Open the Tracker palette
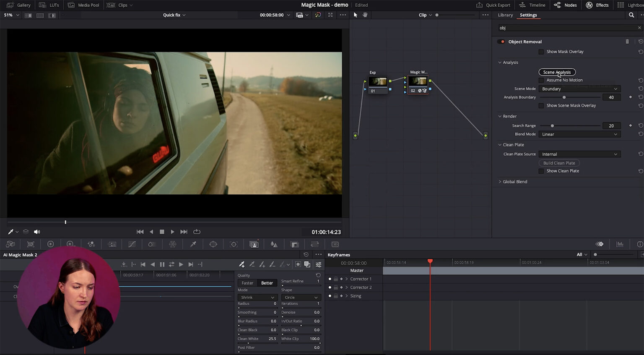This screenshot has height=355, width=644. [234, 244]
